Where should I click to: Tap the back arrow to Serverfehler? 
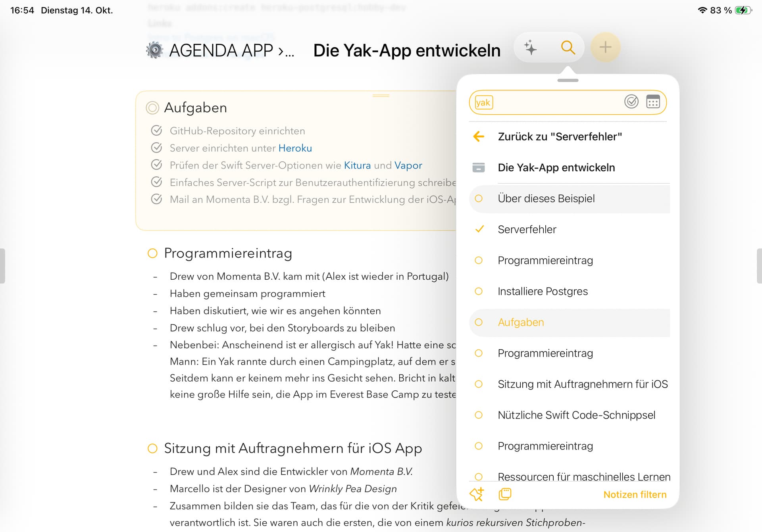479,136
